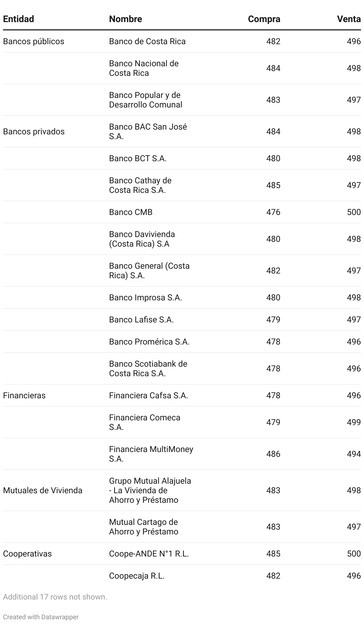Select Banco CMB's Venta value 500
Viewport: 364px width, 624px height.
coord(354,212)
